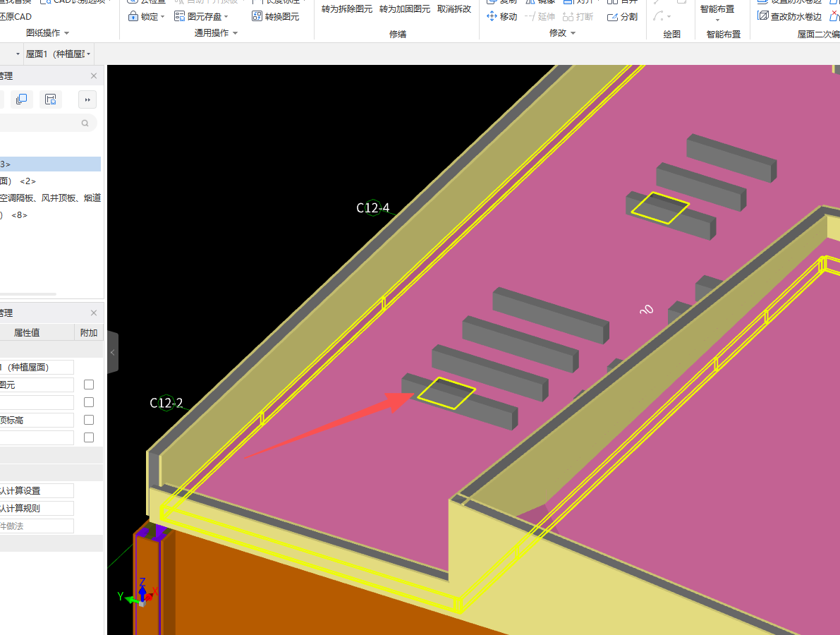The width and height of the screenshot is (840, 635).
Task: Close the properties panel
Action: [94, 313]
